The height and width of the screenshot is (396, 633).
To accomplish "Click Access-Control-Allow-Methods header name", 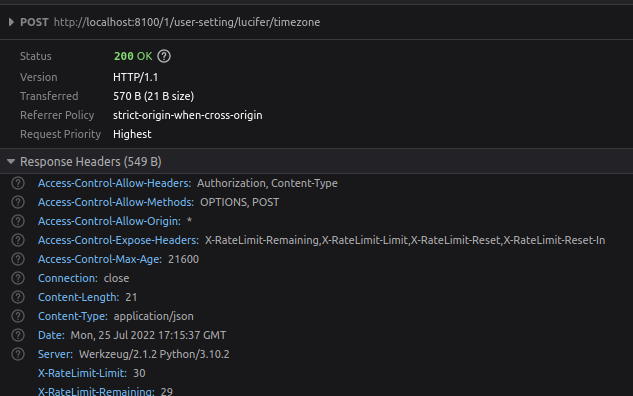I will pos(116,202).
